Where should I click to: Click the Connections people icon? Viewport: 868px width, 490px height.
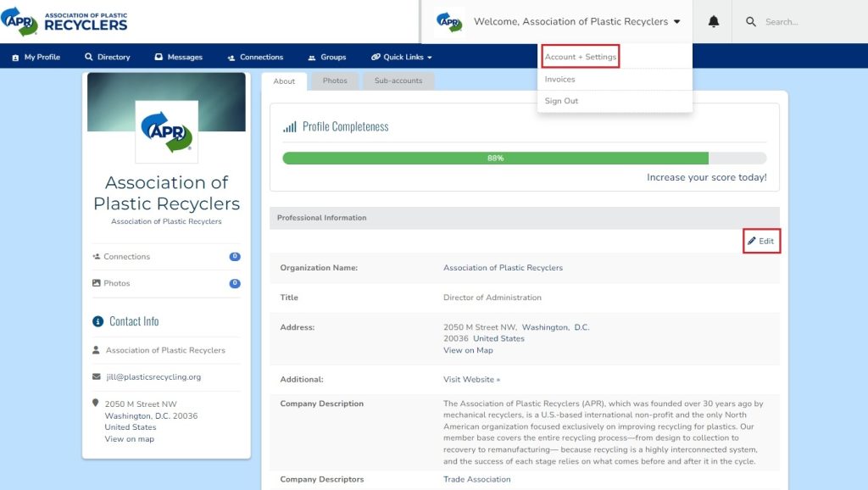pos(231,58)
